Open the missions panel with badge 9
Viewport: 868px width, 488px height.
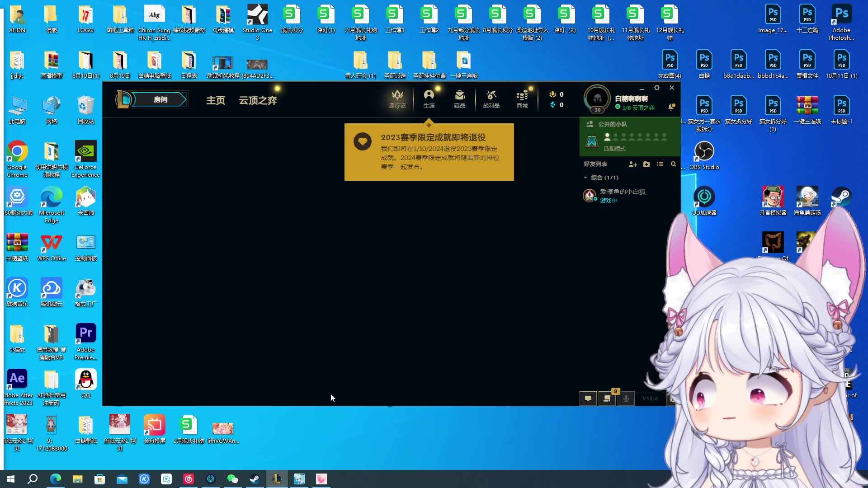[607, 399]
